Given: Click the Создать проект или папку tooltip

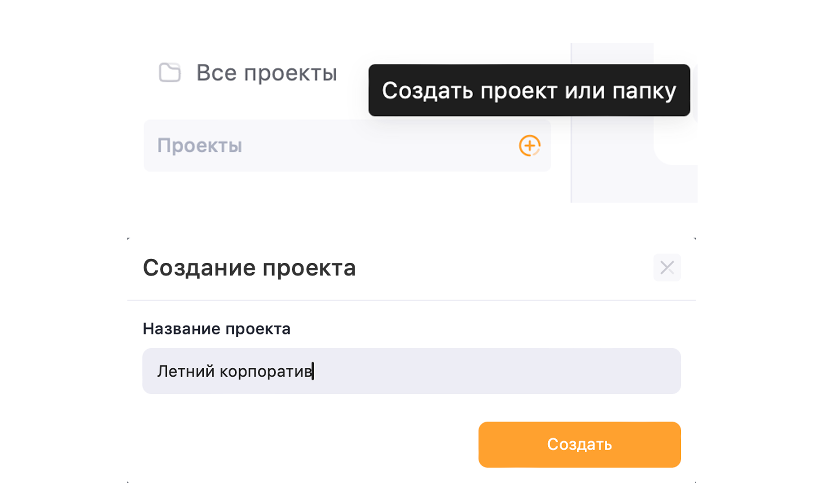Looking at the screenshot, I should (x=529, y=90).
